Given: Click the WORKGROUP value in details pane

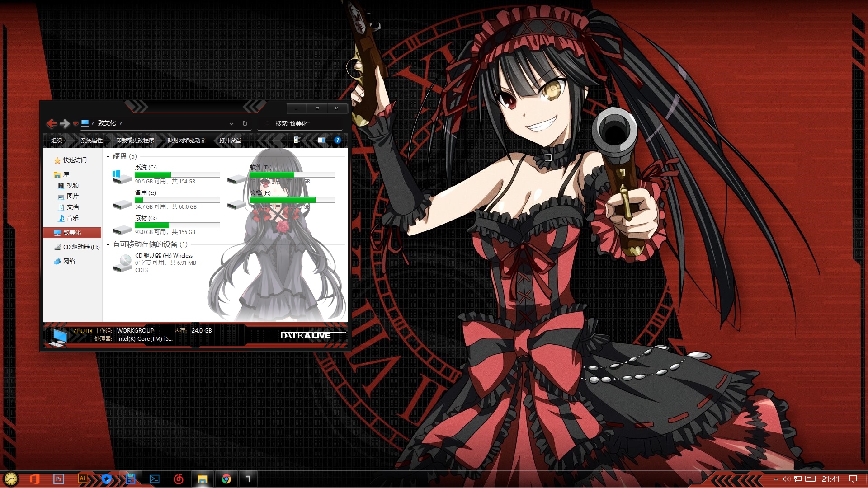Looking at the screenshot, I should pyautogui.click(x=135, y=330).
